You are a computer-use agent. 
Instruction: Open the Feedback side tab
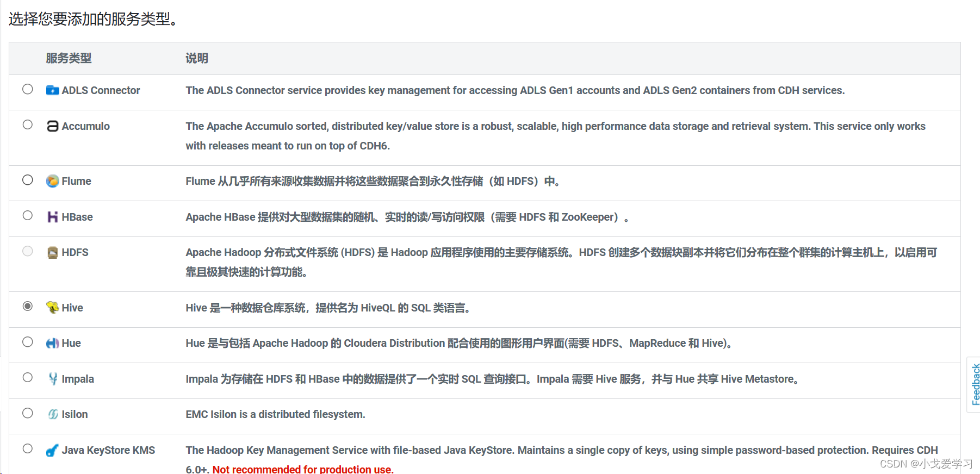975,384
